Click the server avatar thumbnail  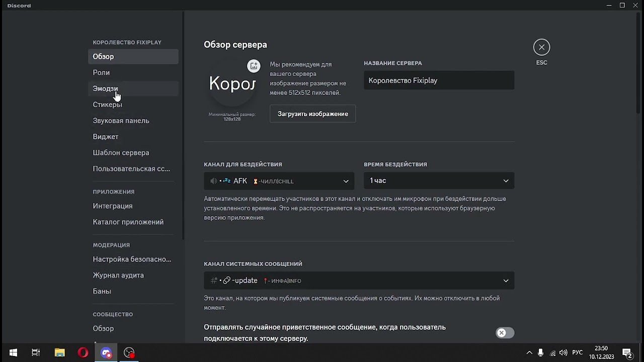click(x=232, y=84)
